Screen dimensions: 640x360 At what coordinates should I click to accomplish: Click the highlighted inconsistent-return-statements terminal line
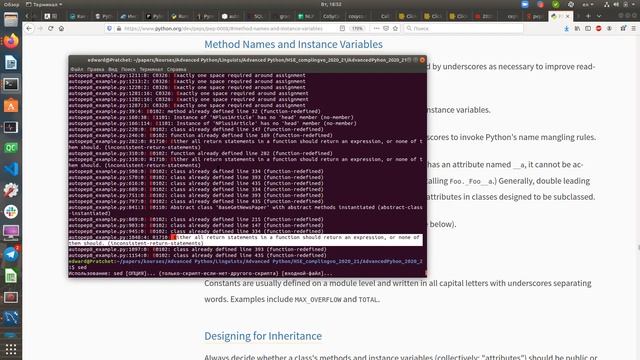245,240
